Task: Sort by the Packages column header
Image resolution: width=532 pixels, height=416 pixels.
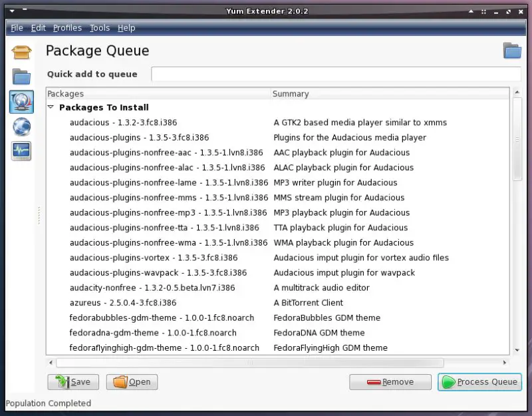Action: coord(158,94)
